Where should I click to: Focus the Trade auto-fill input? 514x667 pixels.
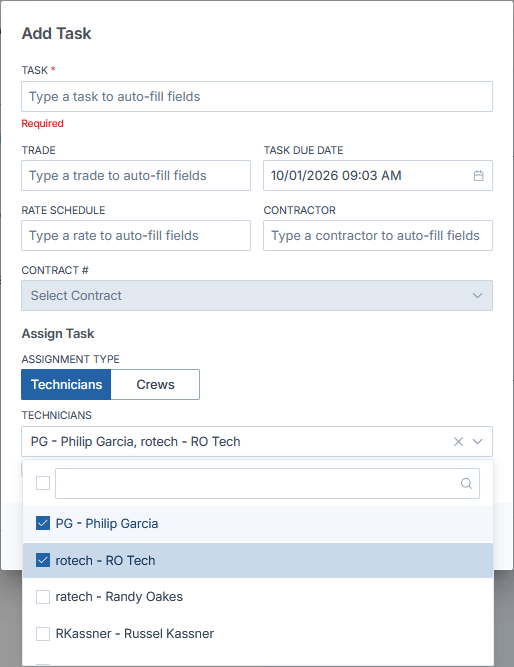point(136,175)
